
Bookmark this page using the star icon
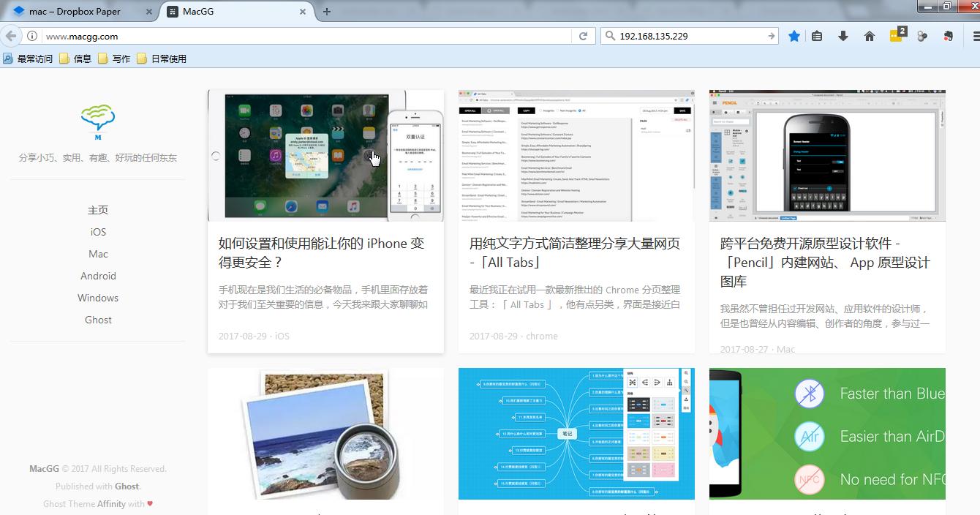tap(794, 35)
